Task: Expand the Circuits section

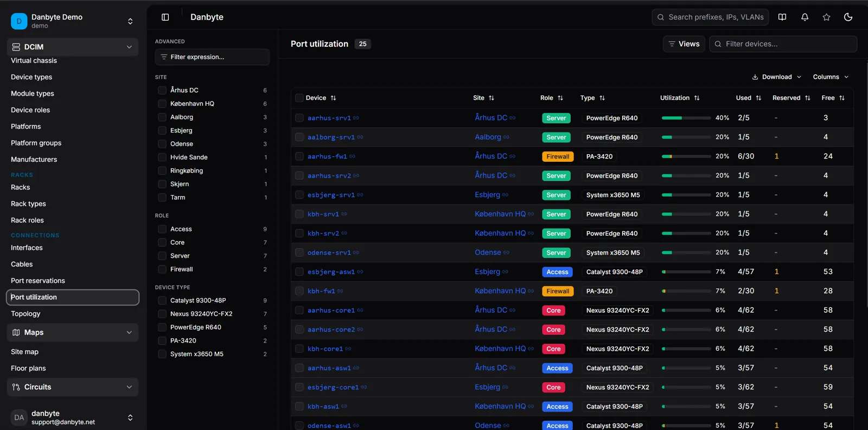Action: coord(129,387)
